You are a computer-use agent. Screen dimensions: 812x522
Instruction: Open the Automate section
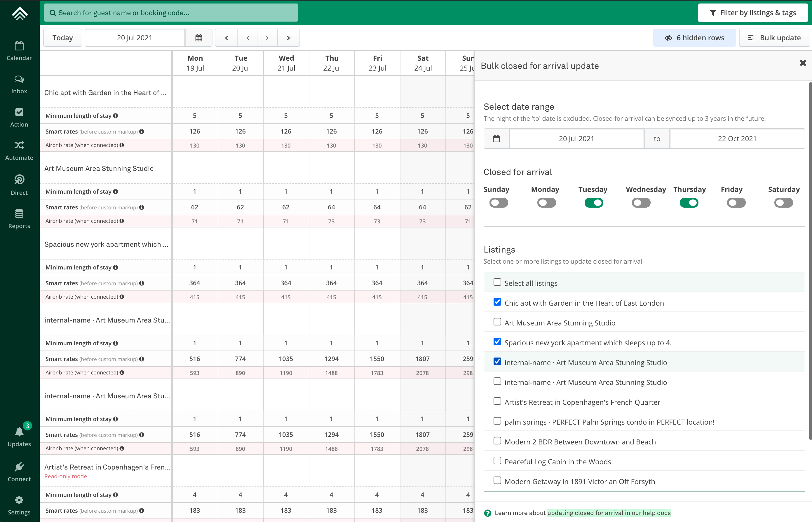[x=19, y=151]
